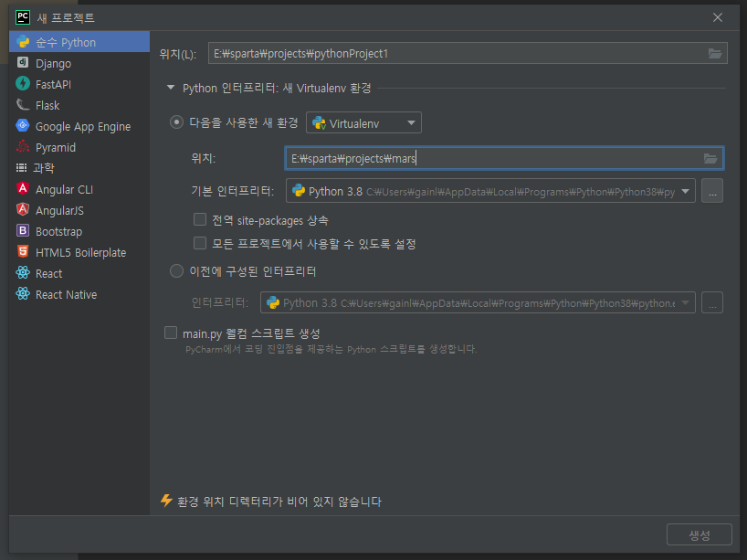Click the Google App Engine icon
The width and height of the screenshot is (747, 560).
(x=23, y=126)
